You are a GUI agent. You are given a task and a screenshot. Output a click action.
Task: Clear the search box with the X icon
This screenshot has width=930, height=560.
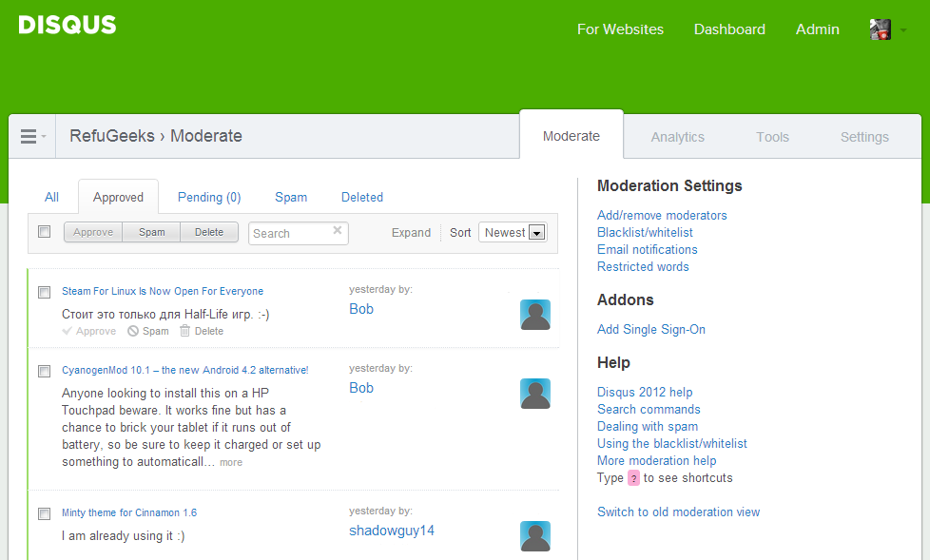point(337,230)
